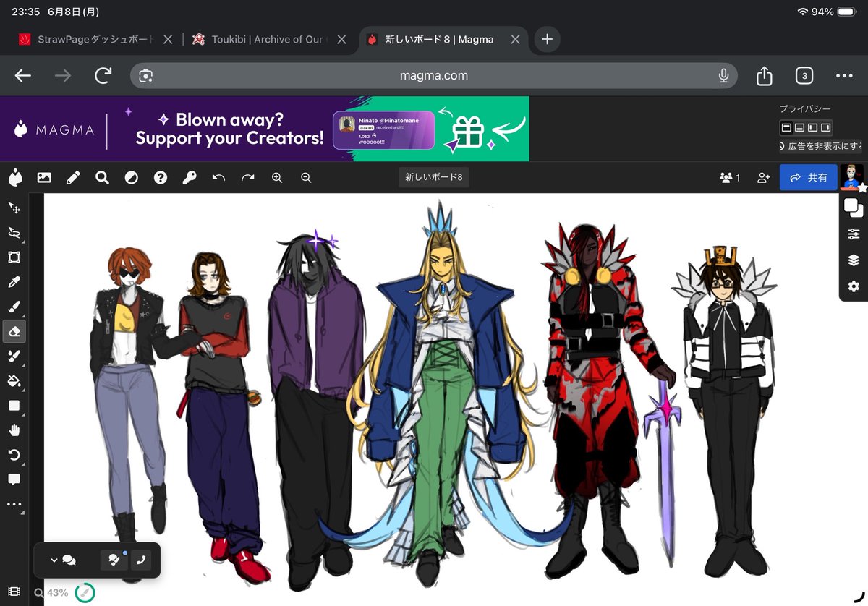Click the image insert toolbar icon
868x606 pixels.
pos(44,177)
